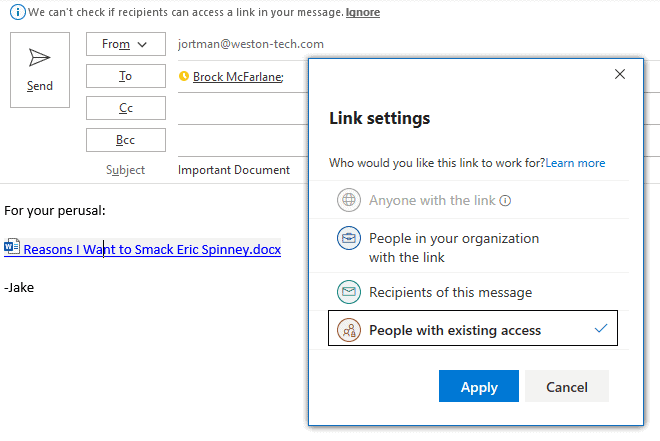This screenshot has height=441, width=660.
Task: Select People in your organization with the link
Action: (x=469, y=246)
